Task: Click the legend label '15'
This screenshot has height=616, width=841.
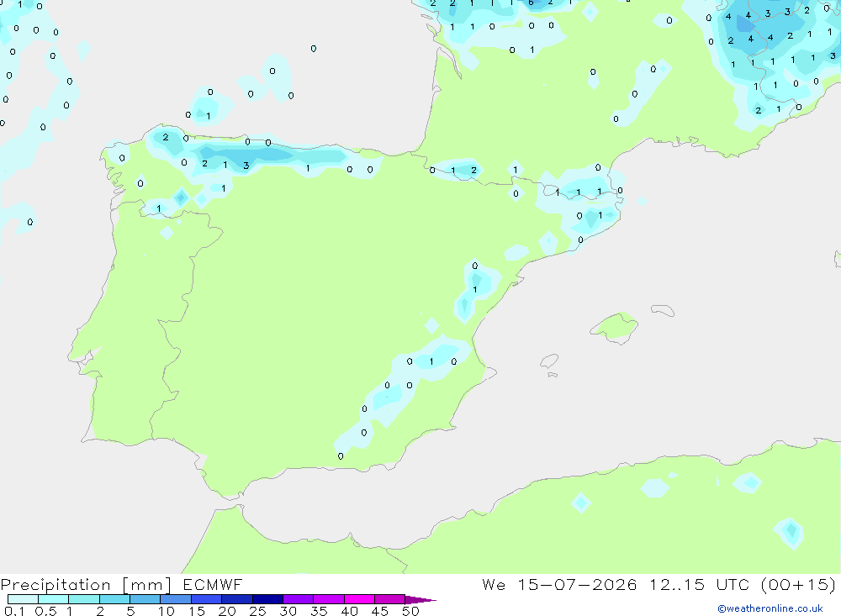Action: 197,611
